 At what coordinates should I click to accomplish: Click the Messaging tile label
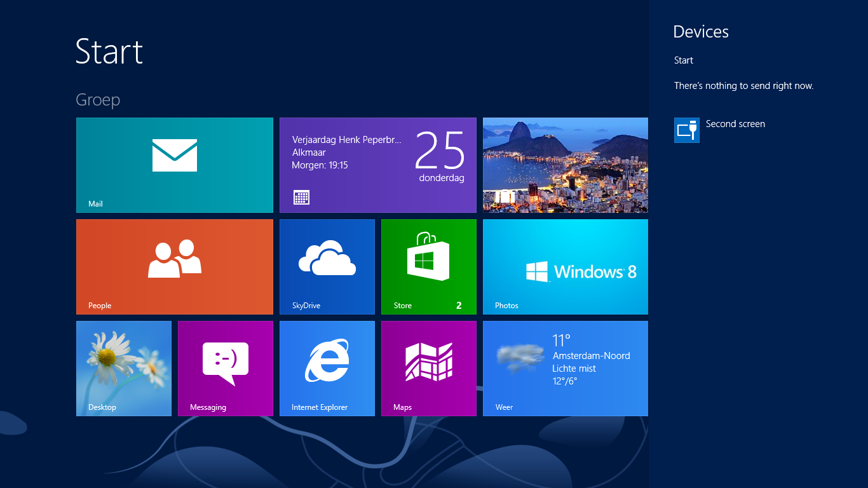click(208, 407)
